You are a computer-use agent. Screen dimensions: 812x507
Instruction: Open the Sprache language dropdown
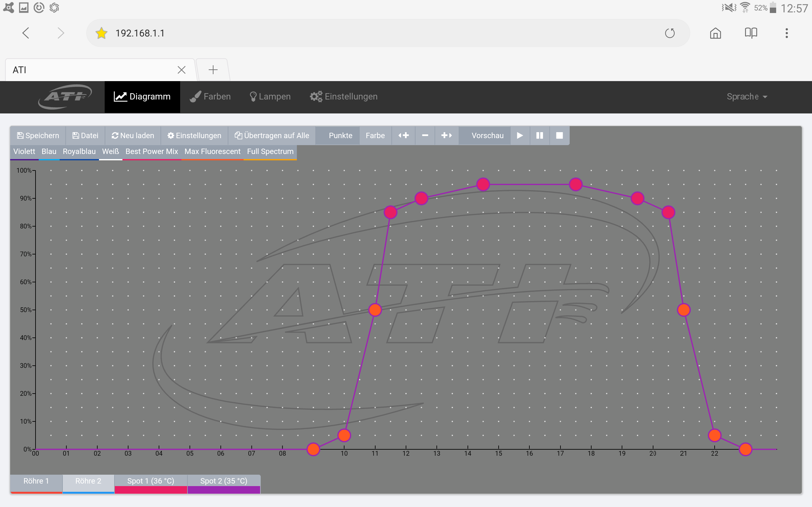click(747, 97)
